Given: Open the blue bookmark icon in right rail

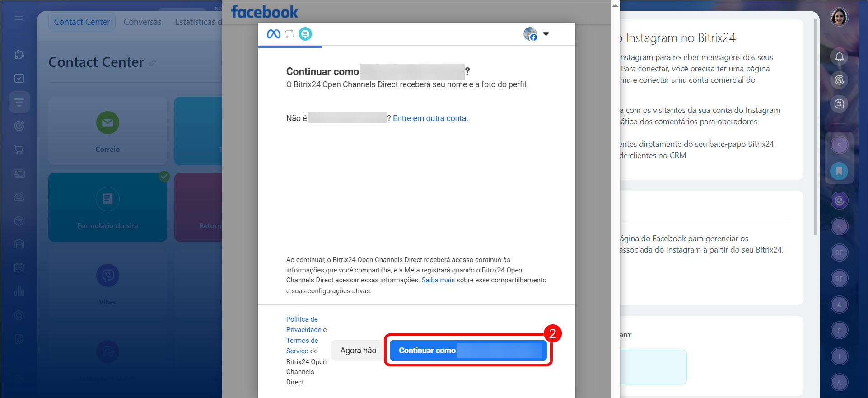Looking at the screenshot, I should [x=839, y=171].
